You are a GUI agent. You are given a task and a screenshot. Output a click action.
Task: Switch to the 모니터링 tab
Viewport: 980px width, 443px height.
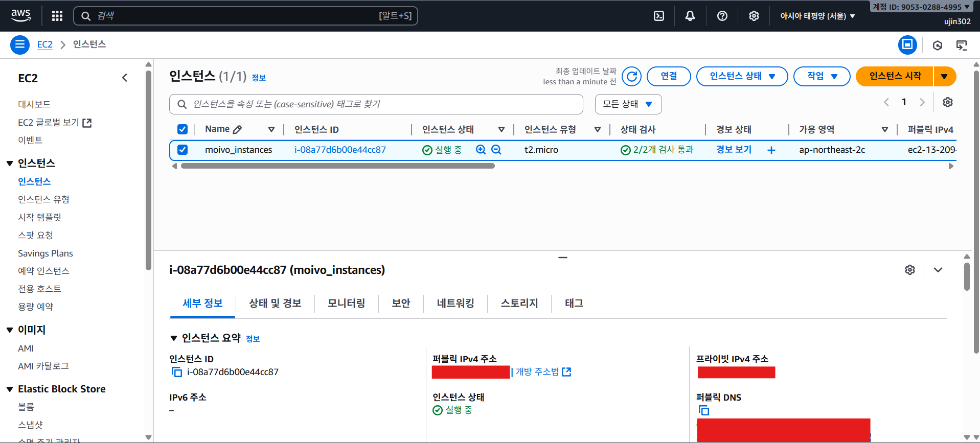[x=347, y=304]
